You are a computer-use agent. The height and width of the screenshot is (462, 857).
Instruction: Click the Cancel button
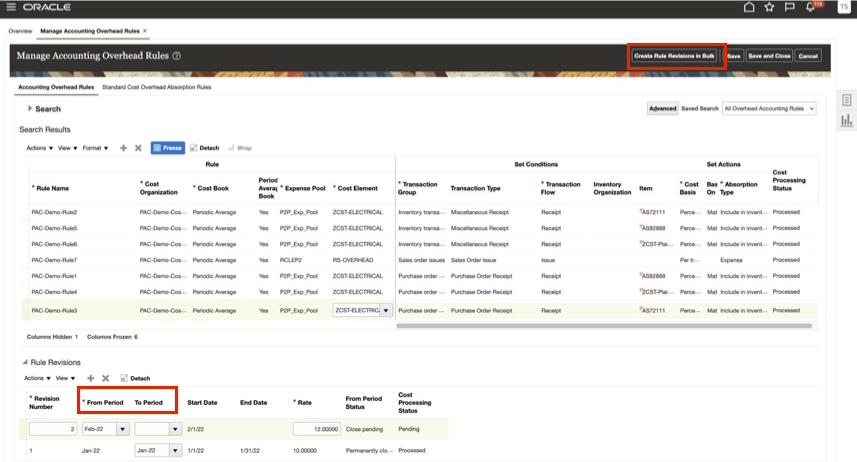click(x=808, y=56)
